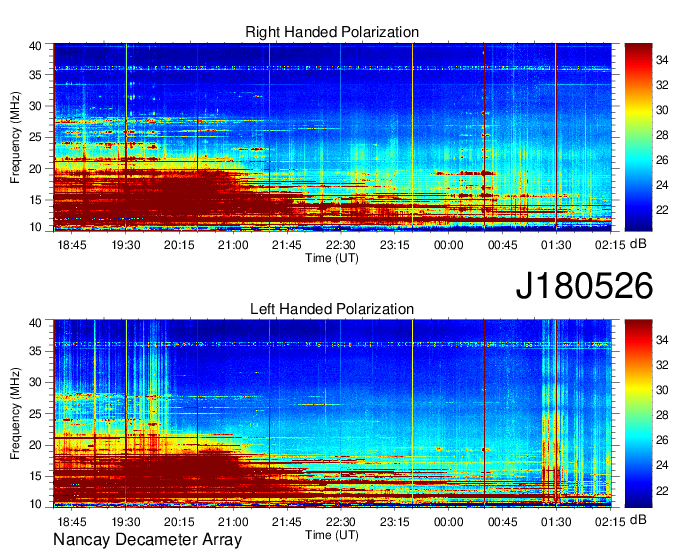This screenshot has width=680, height=552.
Task: Click the 22 value on upper color bar
Action: point(662,210)
